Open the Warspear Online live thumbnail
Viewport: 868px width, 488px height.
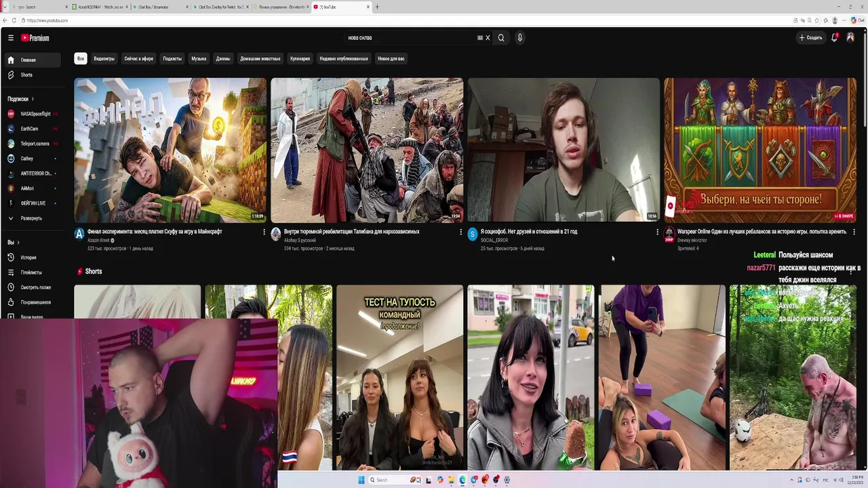(760, 150)
